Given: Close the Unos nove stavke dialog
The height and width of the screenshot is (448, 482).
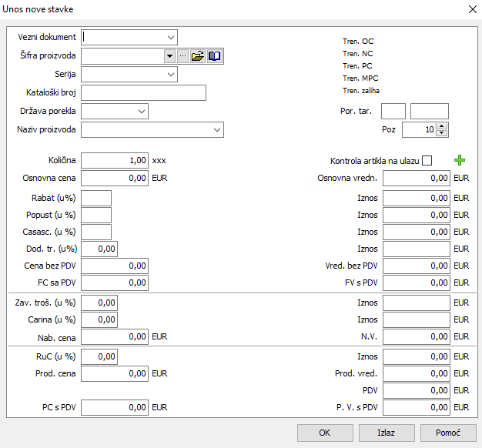Looking at the screenshot, I should (x=472, y=8).
